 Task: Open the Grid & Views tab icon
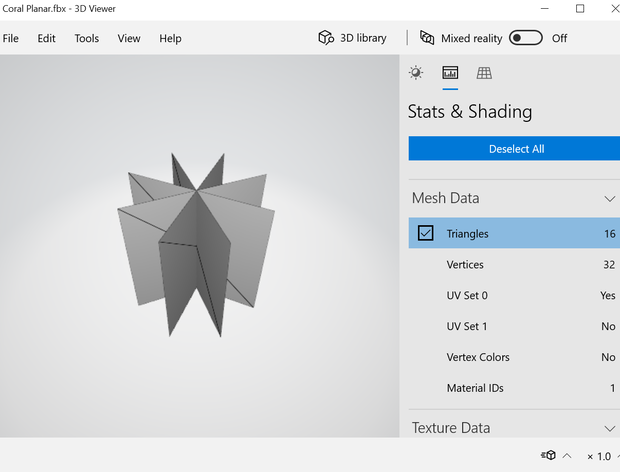pyautogui.click(x=484, y=73)
